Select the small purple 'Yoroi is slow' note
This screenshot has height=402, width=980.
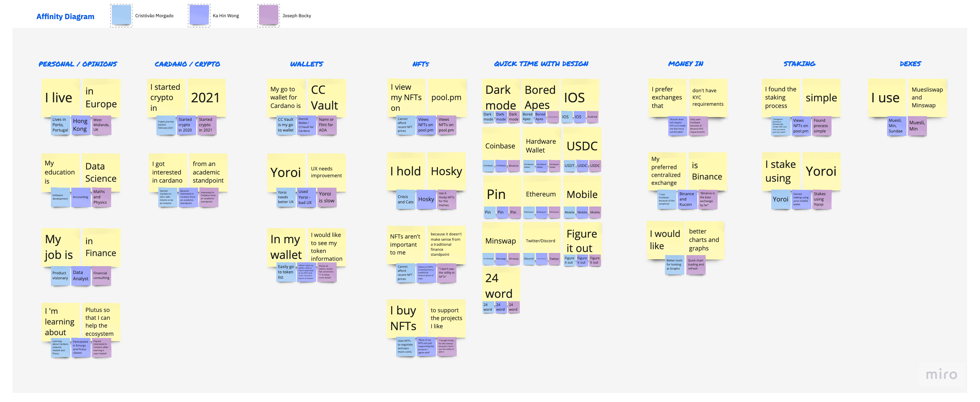coord(327,197)
